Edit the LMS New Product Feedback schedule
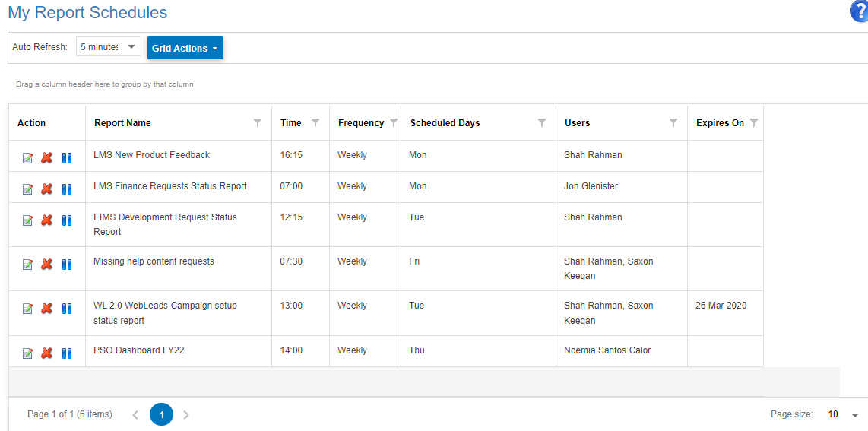Screen dimensions: 868x431 27,158
